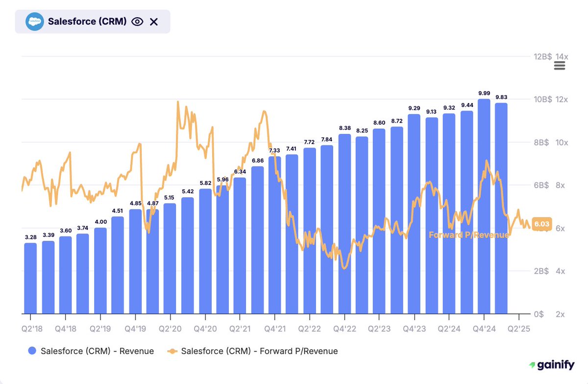
Task: Click the bar labeled 8.72
Action: [x=397, y=220]
